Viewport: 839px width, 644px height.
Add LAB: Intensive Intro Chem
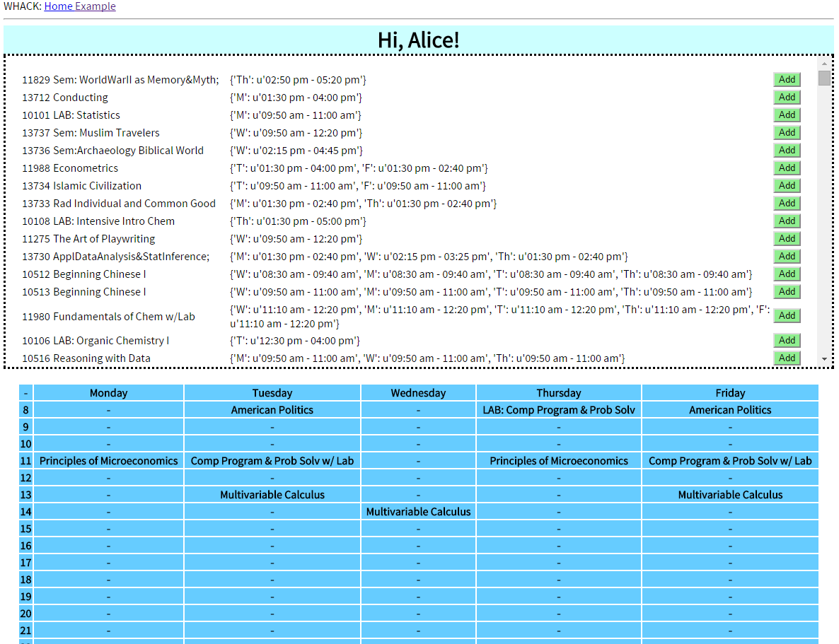pyautogui.click(x=787, y=221)
